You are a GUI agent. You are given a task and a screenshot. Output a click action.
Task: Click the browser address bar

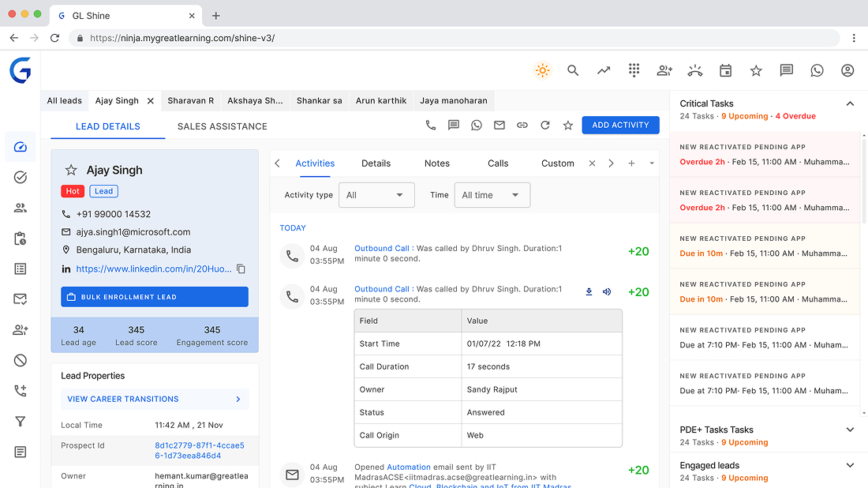(458, 38)
